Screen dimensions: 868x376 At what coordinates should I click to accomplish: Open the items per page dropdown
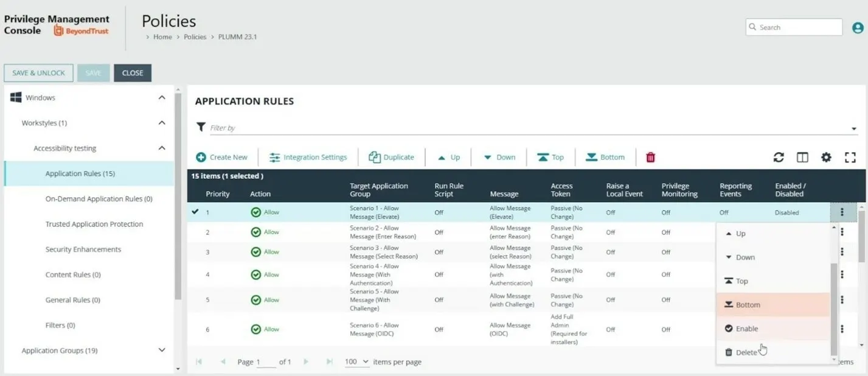357,361
